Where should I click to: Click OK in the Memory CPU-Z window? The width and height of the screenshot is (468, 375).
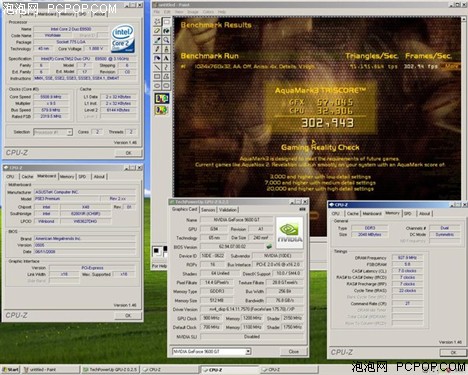pyautogui.click(x=453, y=352)
